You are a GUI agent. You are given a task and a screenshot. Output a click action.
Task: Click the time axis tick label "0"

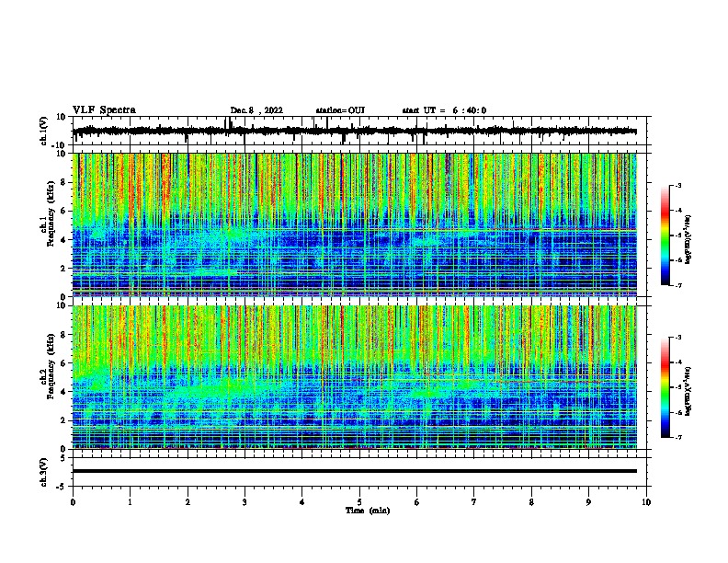[x=73, y=502]
